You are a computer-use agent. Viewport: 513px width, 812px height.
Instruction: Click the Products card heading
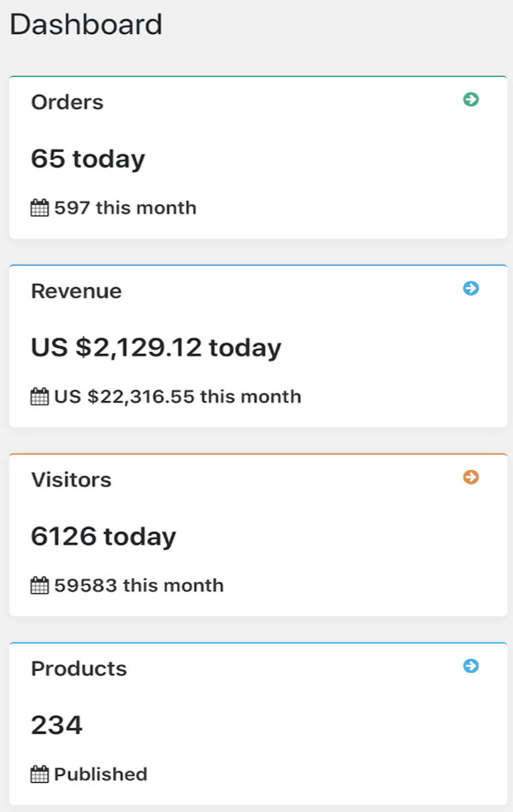tap(79, 668)
